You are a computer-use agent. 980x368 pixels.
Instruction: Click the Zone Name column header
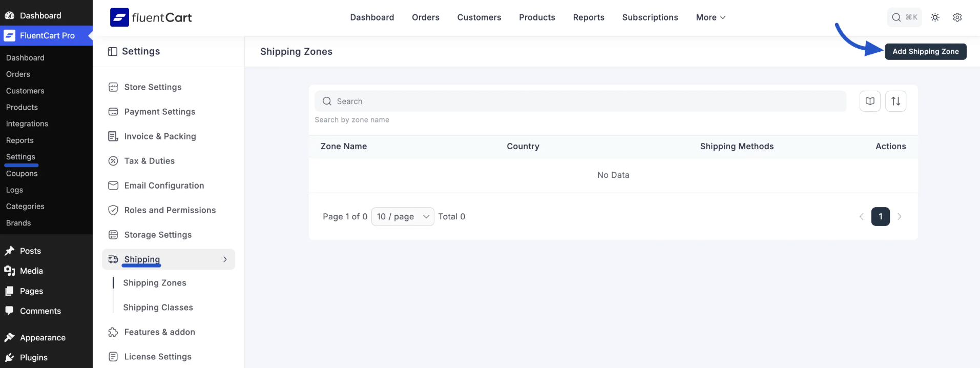tap(344, 146)
